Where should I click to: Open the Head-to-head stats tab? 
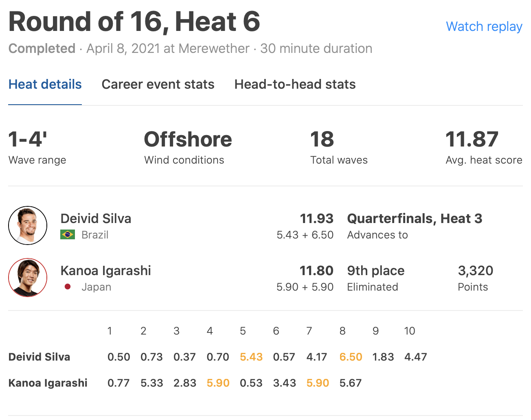(x=295, y=84)
